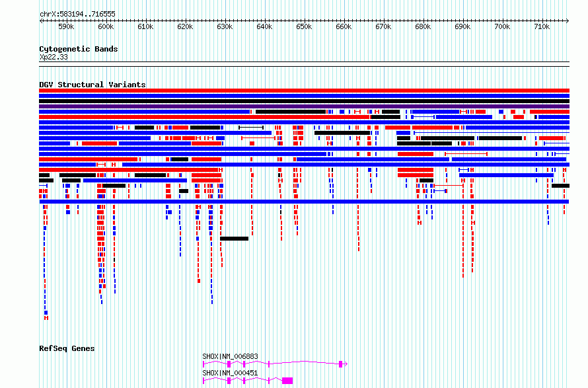Click the 640k ruler tick label
This screenshot has width=588, height=388.
click(264, 26)
